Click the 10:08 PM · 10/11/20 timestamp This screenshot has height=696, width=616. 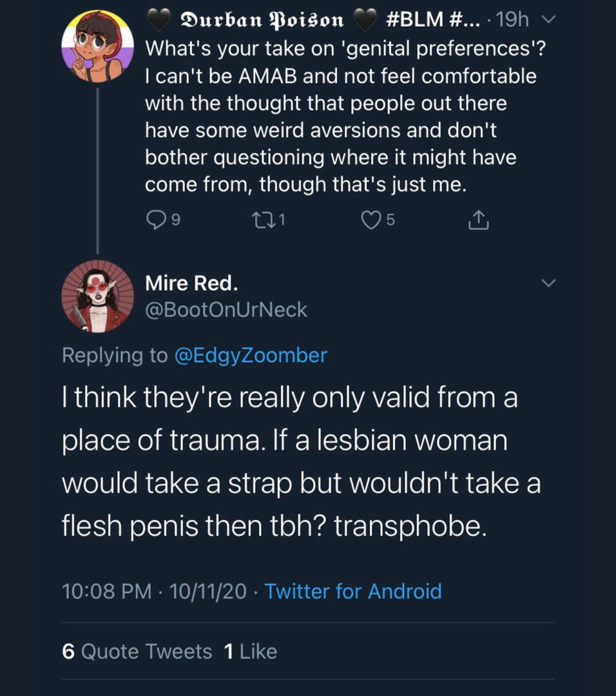tap(154, 591)
